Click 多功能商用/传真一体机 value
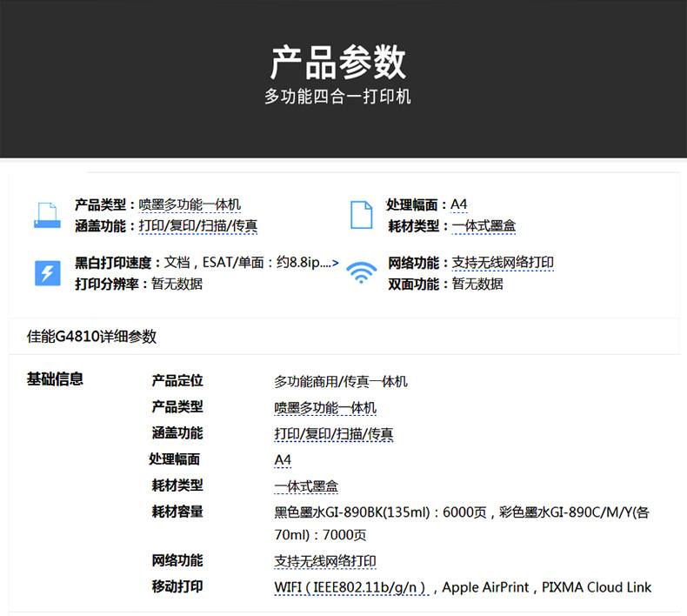687x616 pixels. 341,381
